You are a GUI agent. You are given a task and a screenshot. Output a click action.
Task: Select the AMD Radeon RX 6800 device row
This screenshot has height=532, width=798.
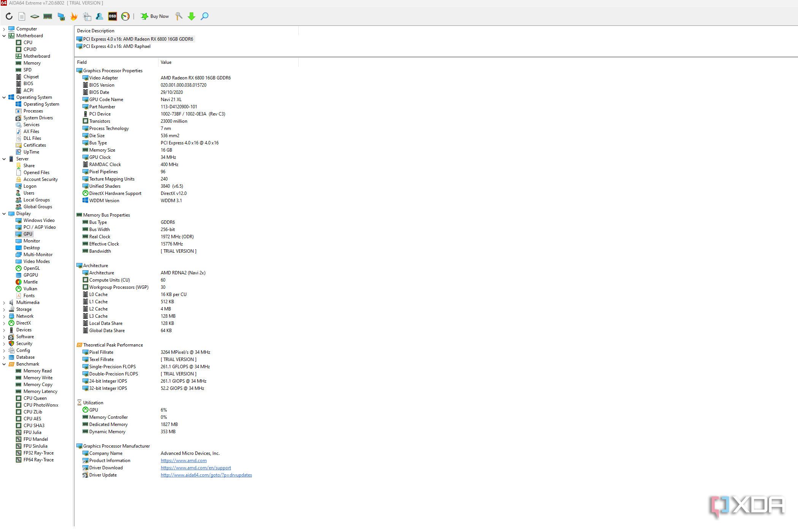tap(135, 39)
